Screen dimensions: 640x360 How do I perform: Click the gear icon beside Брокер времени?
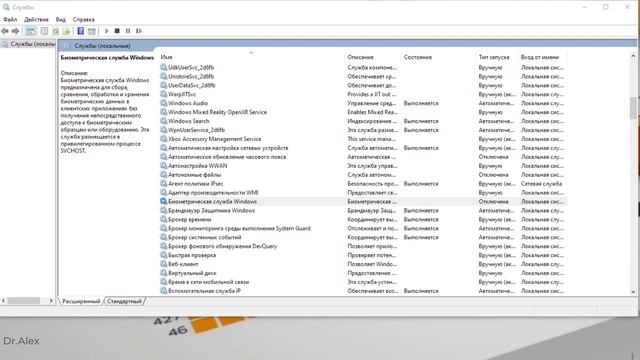coord(164,220)
